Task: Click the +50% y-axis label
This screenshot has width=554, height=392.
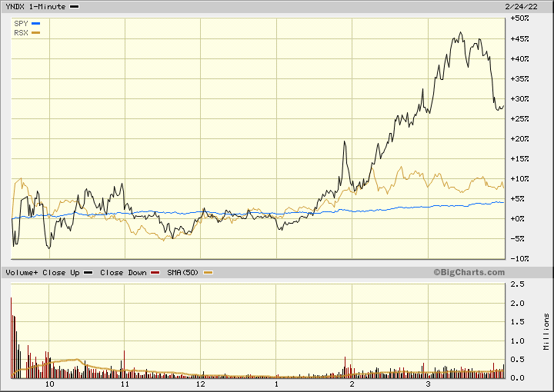Action: click(x=519, y=18)
